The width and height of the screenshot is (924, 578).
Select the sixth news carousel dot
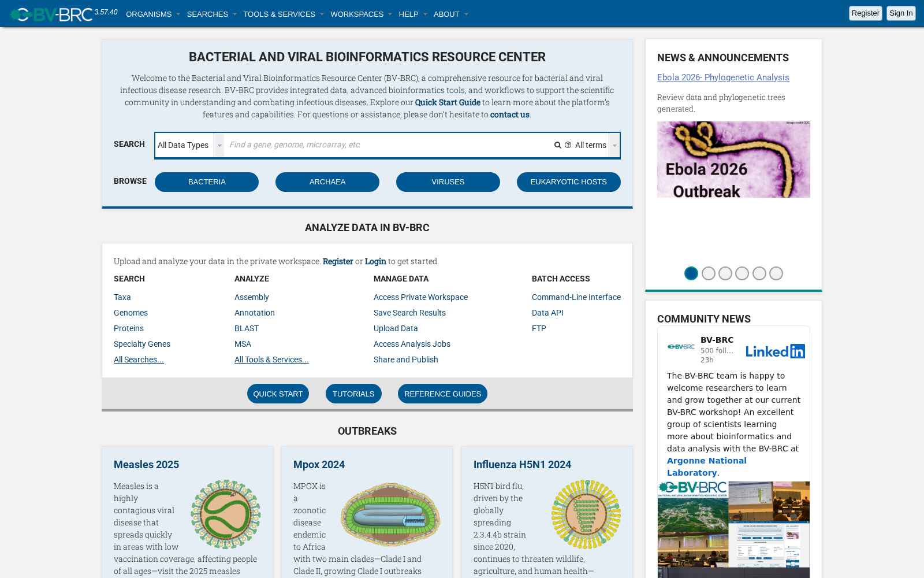coord(776,273)
